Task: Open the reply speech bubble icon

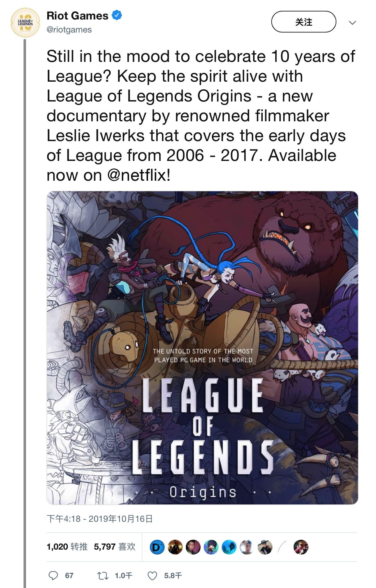Action: pyautogui.click(x=53, y=576)
